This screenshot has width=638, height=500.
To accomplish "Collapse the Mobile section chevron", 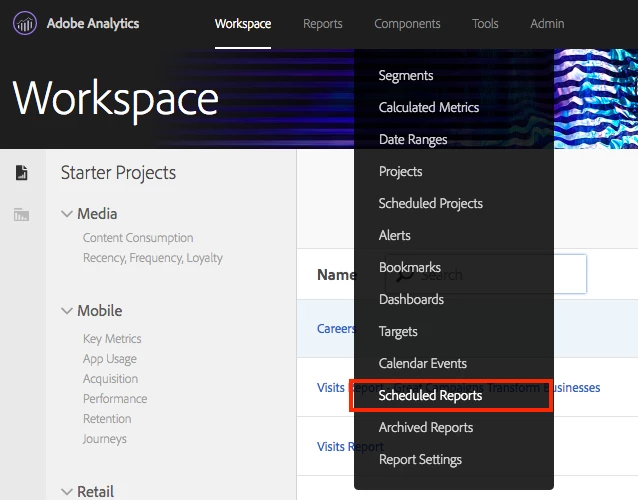I will (67, 311).
